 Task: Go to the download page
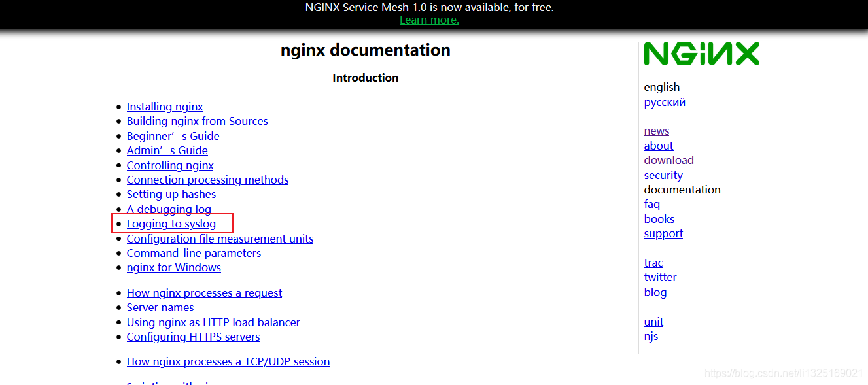(669, 160)
